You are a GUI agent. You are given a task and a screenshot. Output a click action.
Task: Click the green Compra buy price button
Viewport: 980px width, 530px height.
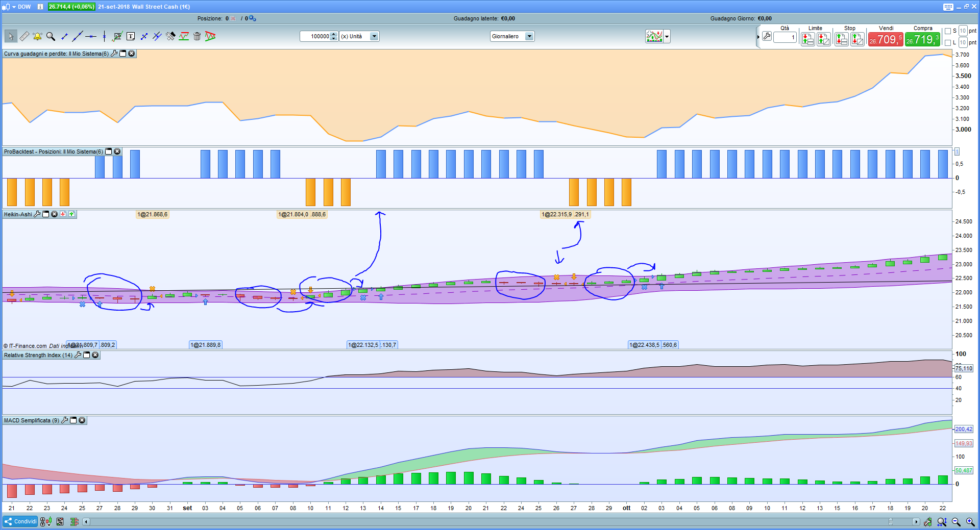point(922,39)
